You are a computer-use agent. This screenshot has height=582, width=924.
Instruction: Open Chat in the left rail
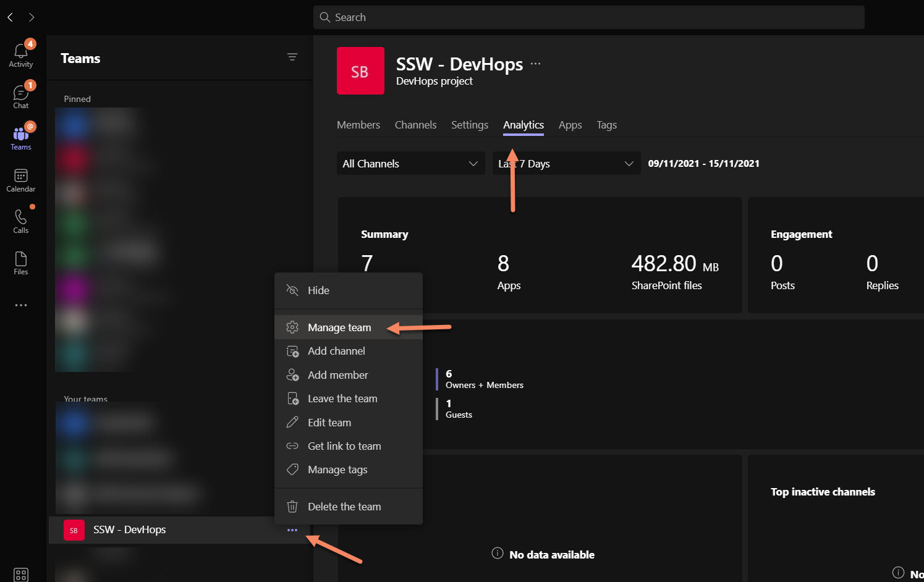point(20,96)
